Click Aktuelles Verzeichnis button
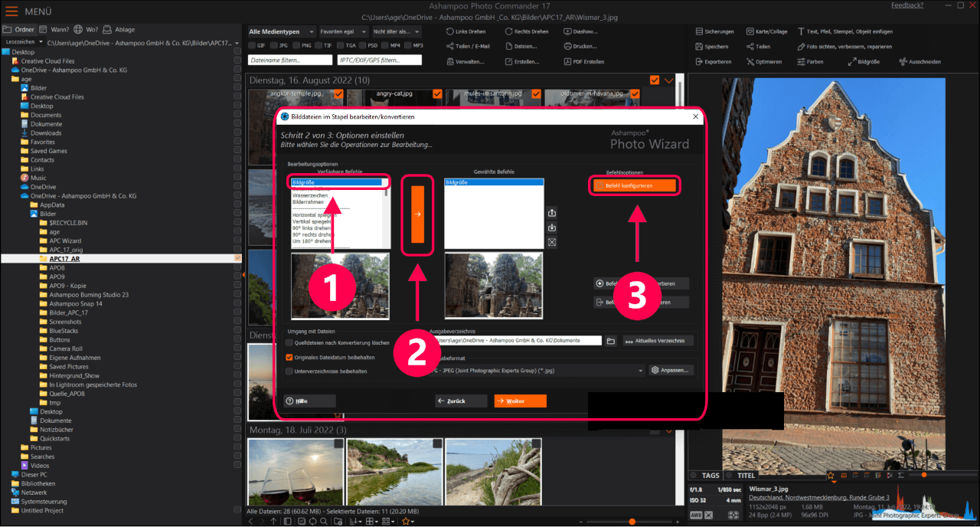This screenshot has height=527, width=980. click(658, 341)
